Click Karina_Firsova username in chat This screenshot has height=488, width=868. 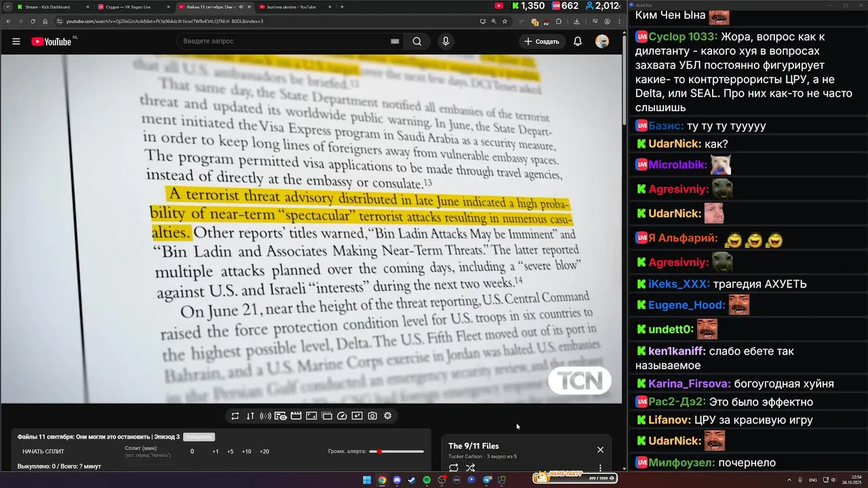pyautogui.click(x=689, y=384)
